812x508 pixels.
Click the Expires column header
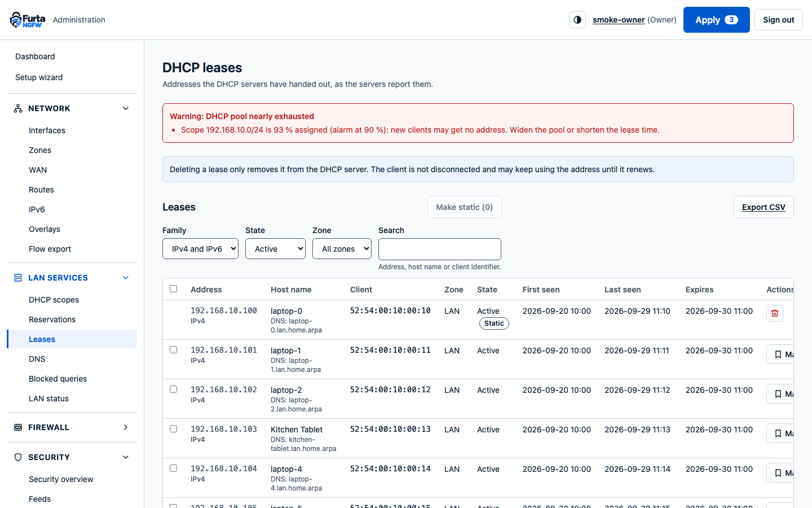coord(700,290)
